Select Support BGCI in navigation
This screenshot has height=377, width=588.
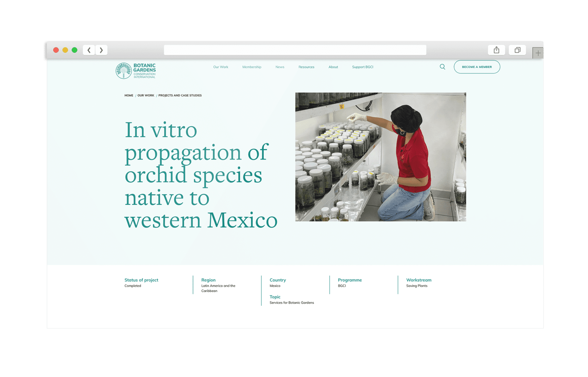click(x=363, y=67)
